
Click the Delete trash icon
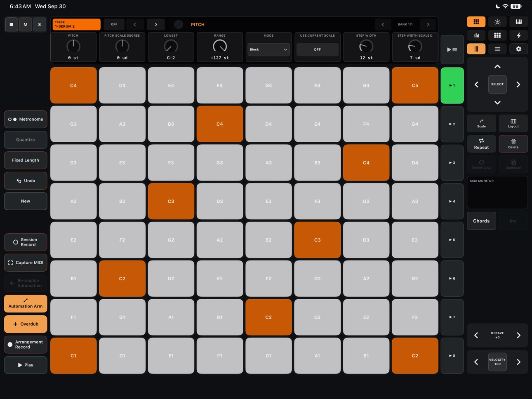point(513,144)
